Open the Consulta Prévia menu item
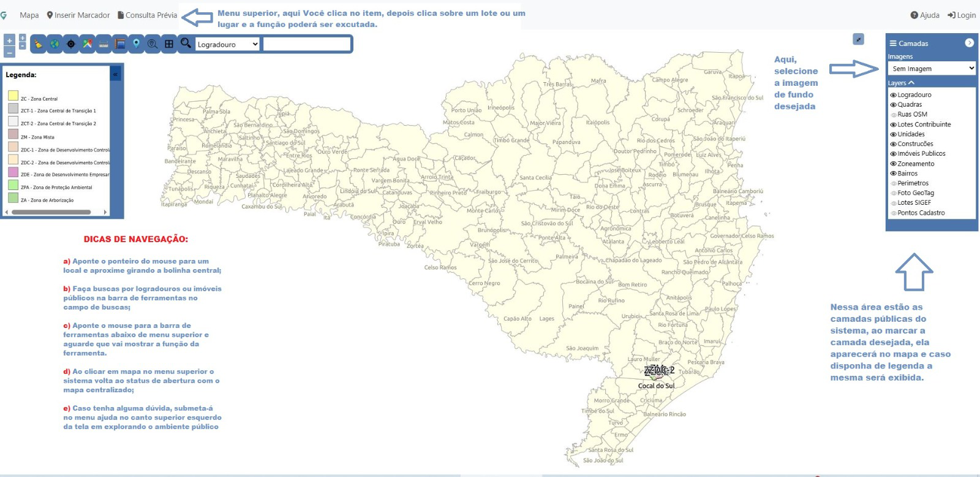Image resolution: width=980 pixels, height=477 pixels. 148,15
